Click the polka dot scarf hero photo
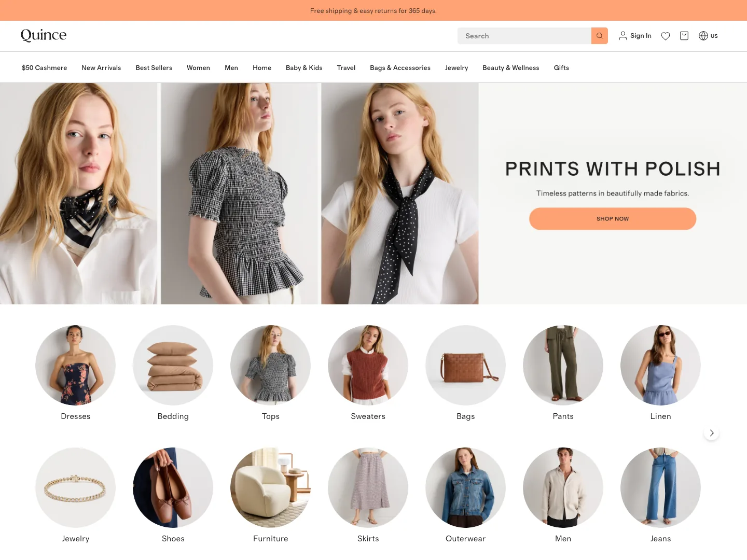The height and width of the screenshot is (560, 747). pyautogui.click(x=400, y=193)
